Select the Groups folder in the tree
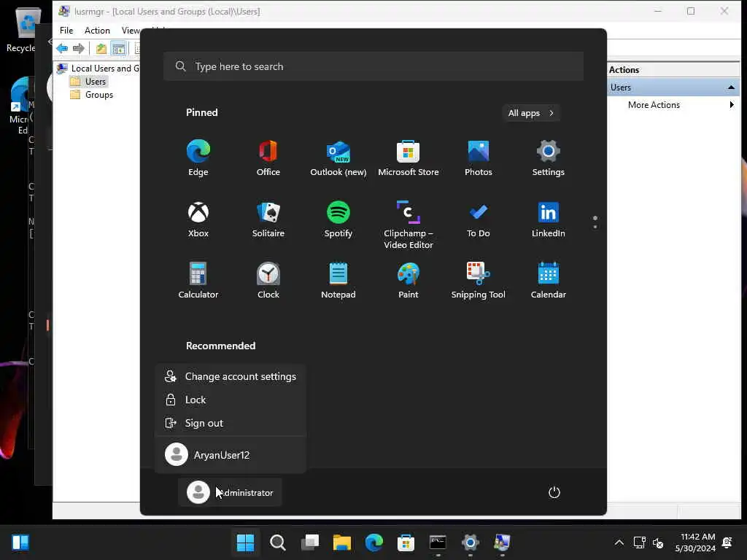 coord(92,95)
